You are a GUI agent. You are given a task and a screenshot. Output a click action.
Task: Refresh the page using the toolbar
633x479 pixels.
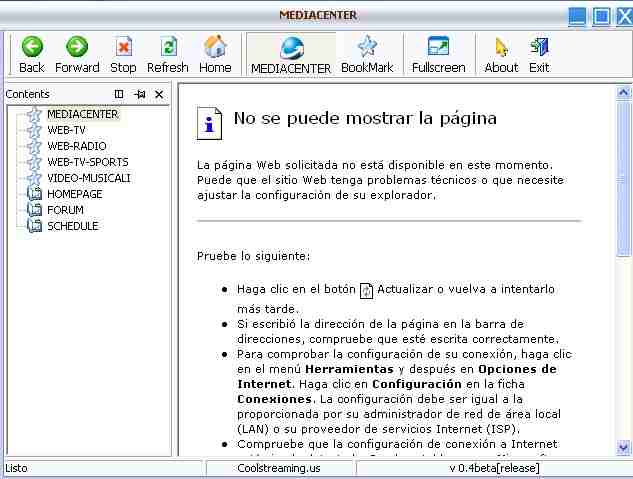click(168, 47)
